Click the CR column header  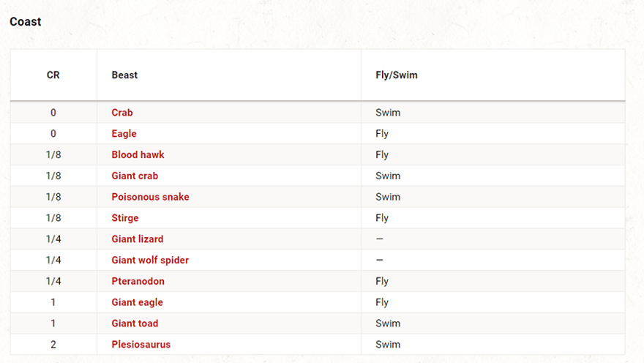click(53, 75)
